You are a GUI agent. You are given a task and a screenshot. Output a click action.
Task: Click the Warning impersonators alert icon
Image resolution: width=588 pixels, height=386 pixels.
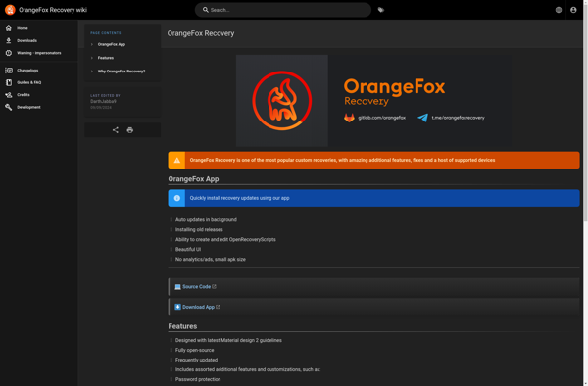(x=9, y=53)
